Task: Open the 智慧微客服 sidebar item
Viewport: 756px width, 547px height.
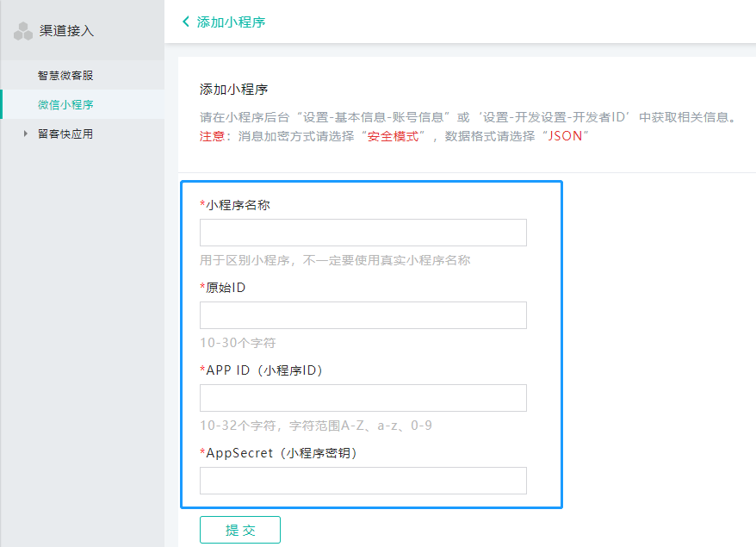Action: (x=65, y=75)
